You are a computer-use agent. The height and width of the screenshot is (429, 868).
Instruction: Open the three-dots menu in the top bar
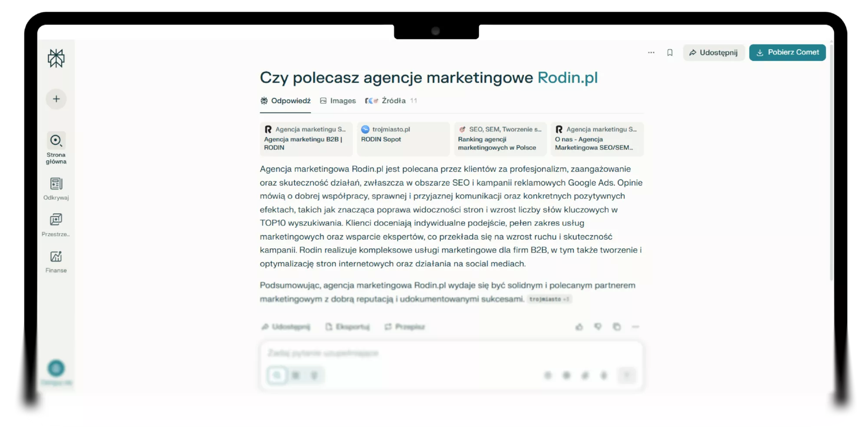(651, 53)
